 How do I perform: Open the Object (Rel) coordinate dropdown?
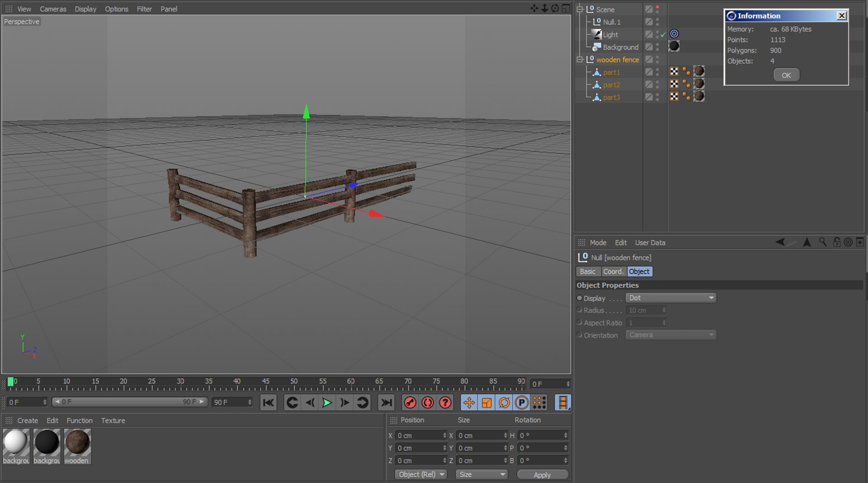point(421,474)
